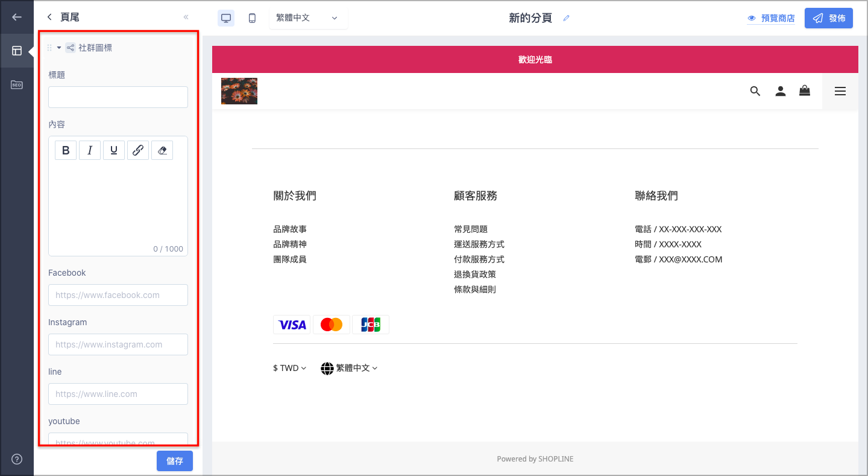Viewport: 868px width, 476px height.
Task: Click the 社群圖標 share icon
Action: (x=71, y=48)
